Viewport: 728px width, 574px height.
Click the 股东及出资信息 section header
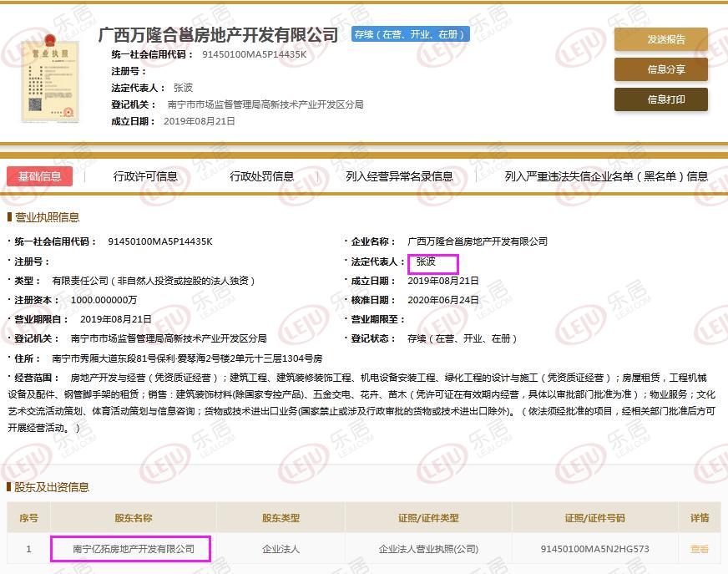coord(48,487)
